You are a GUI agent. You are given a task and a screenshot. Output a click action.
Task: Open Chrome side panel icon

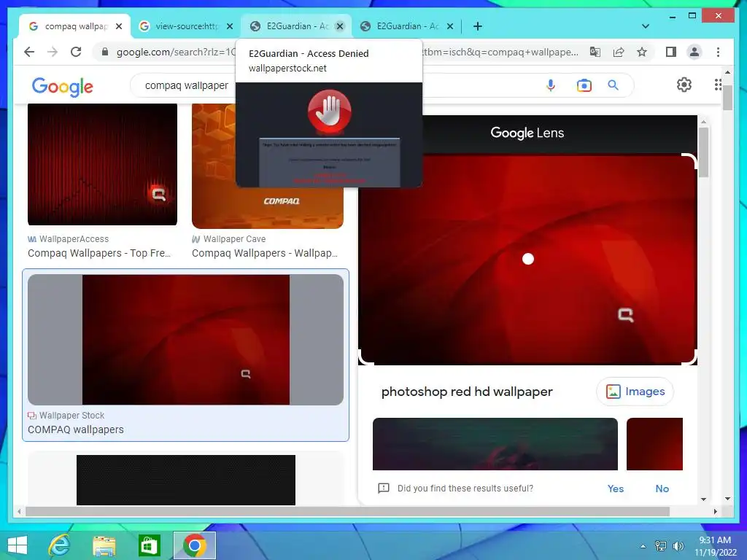click(671, 52)
